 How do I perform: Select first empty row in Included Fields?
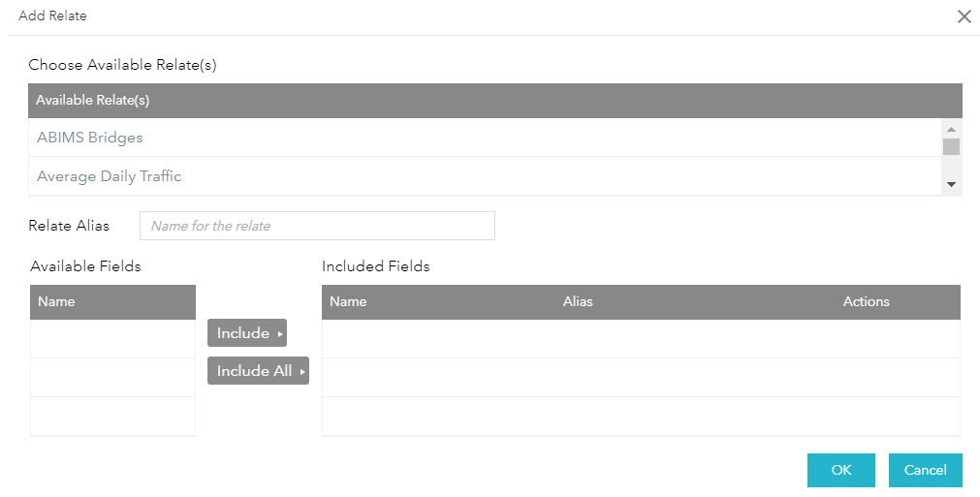[640, 339]
